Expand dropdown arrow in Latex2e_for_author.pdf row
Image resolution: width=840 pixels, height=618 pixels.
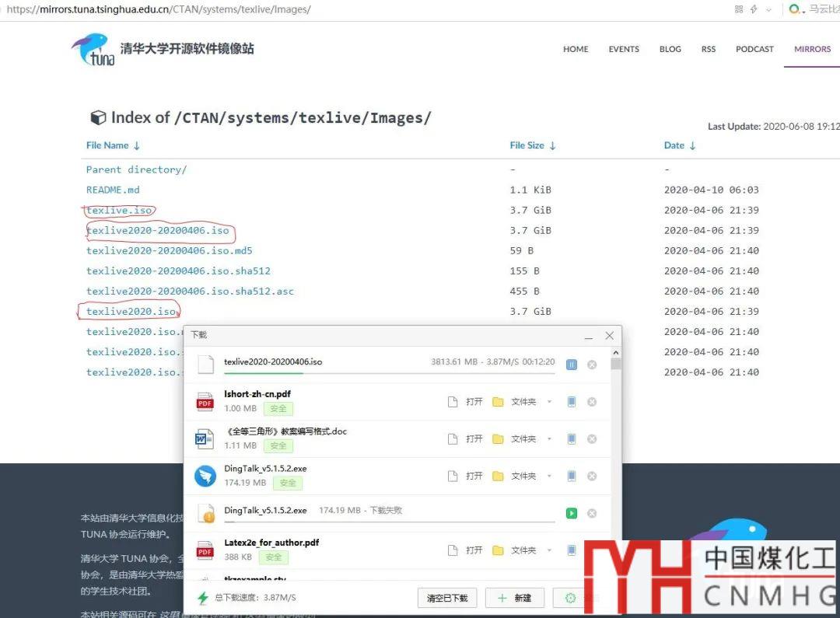549,550
